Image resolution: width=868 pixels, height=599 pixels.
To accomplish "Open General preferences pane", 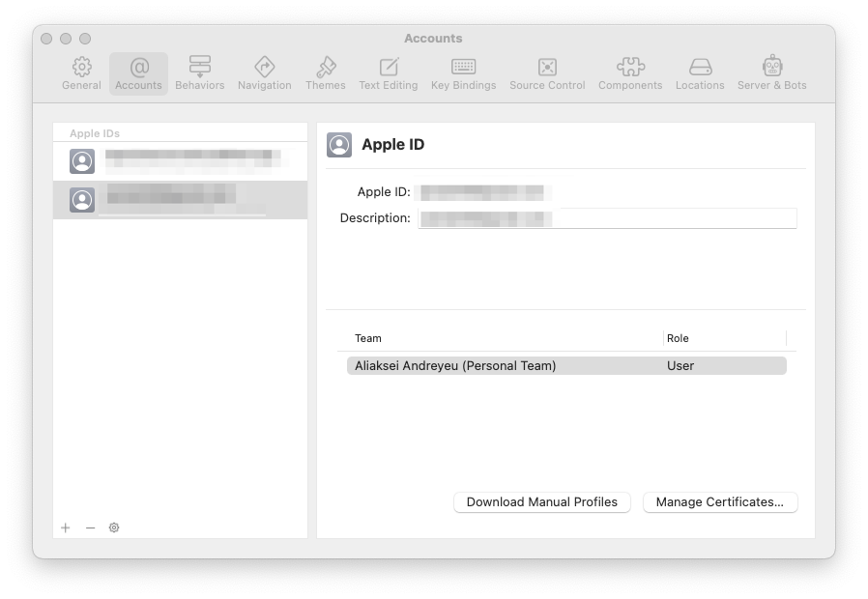I will [81, 72].
